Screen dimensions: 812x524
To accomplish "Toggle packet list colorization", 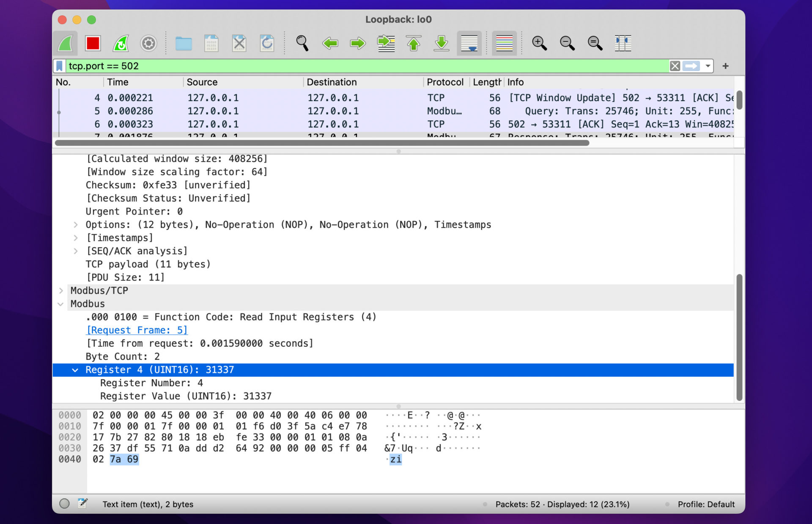I will click(x=504, y=43).
